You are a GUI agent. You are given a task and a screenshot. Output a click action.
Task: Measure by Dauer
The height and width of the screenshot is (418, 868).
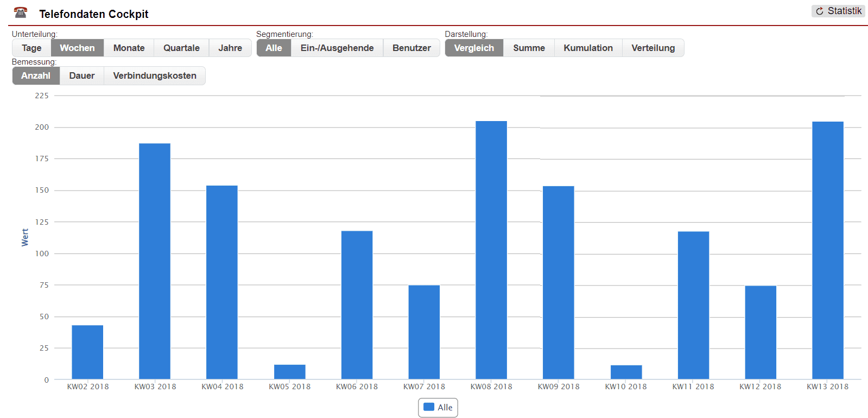coord(81,75)
